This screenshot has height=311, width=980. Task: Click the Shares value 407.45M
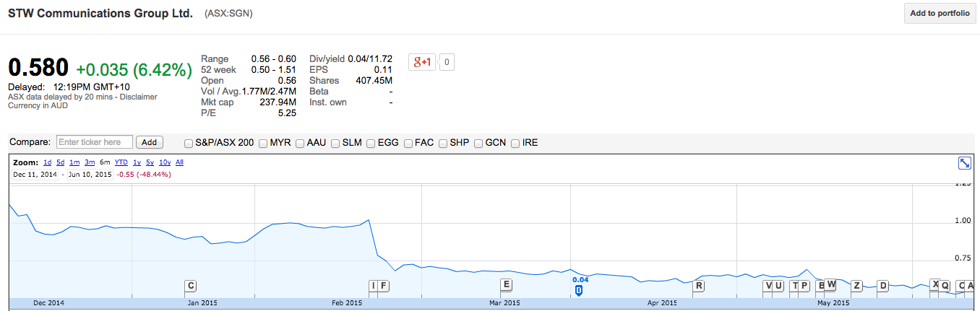click(374, 81)
